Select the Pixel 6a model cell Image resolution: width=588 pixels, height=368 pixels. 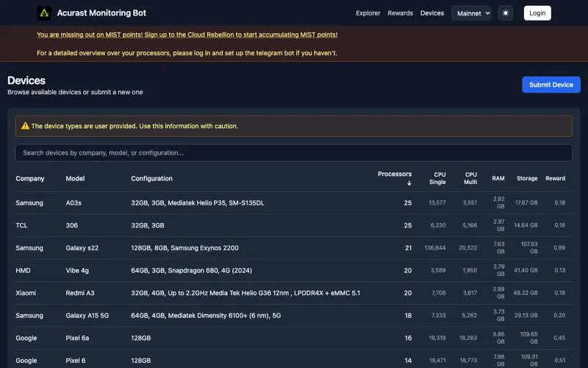click(77, 338)
